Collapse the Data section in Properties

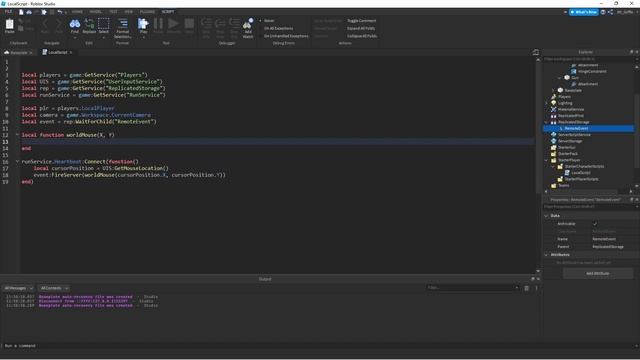(x=547, y=216)
